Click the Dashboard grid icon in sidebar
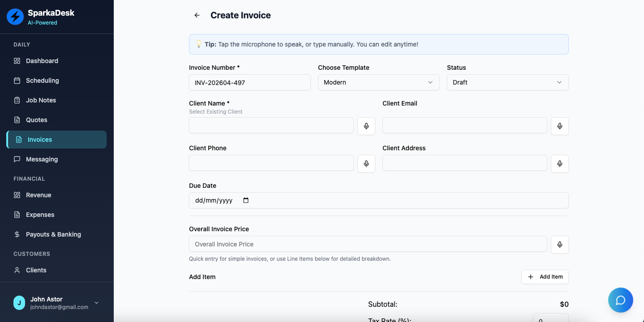This screenshot has width=644, height=322. (x=17, y=61)
